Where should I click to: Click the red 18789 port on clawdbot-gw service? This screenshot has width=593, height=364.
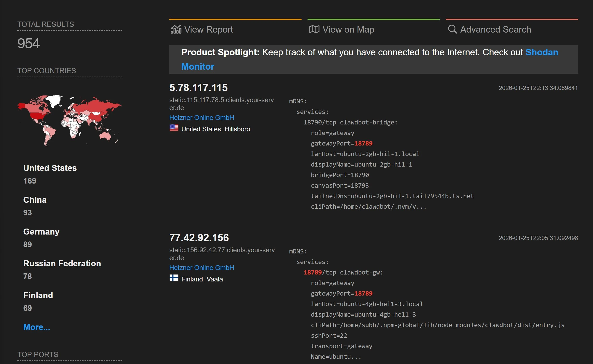point(313,272)
